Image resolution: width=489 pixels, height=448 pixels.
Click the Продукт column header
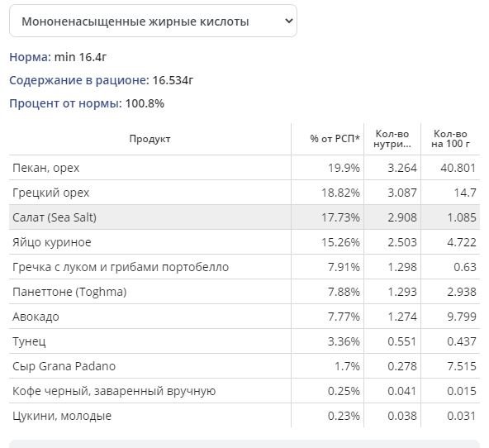(150, 139)
